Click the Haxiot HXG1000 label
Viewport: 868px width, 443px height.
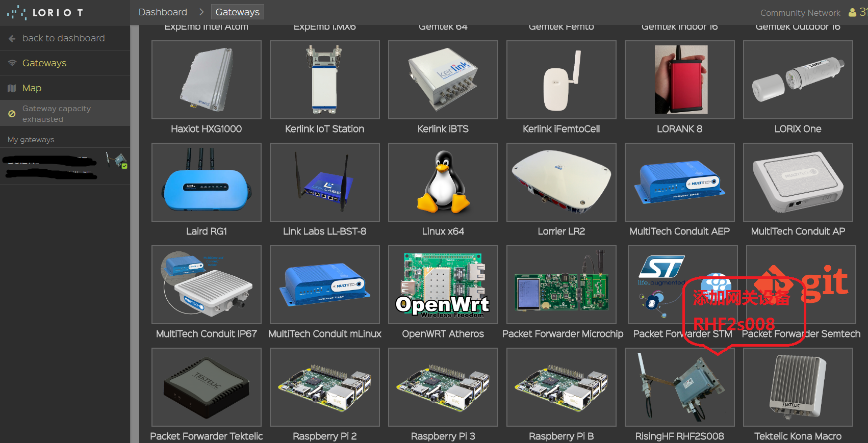coord(207,129)
